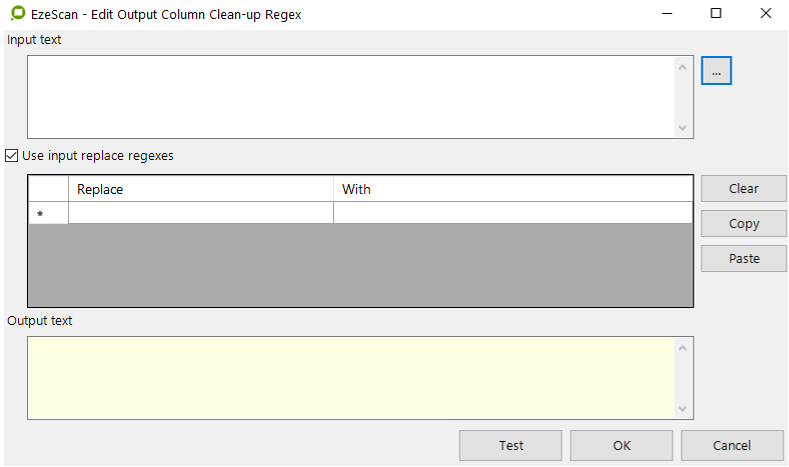Toggle the Use input replace regexes checkbox
The image size is (789, 467).
pyautogui.click(x=12, y=156)
